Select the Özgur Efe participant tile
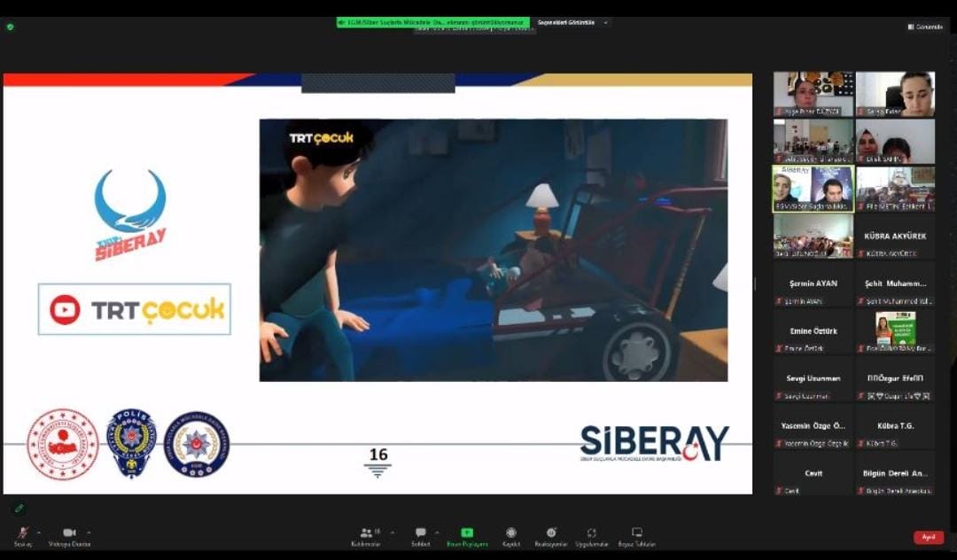This screenshot has height=560, width=957. (895, 379)
